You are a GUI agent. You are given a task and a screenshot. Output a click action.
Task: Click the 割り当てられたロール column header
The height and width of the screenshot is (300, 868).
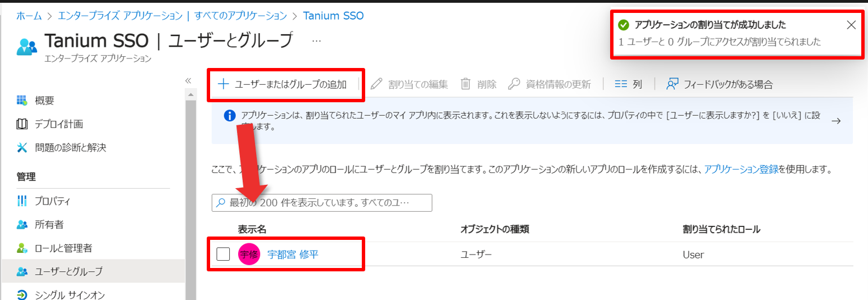721,229
